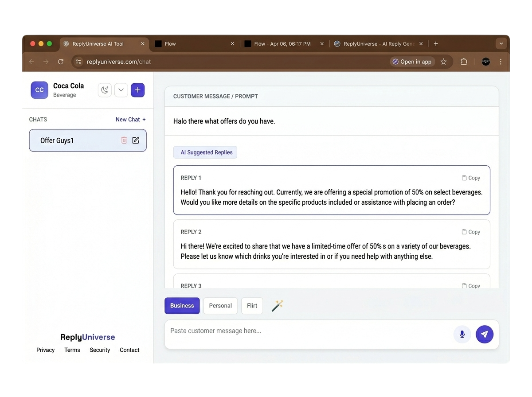
Task: Delete the Offer Guys1 chat via trash icon
Action: [124, 140]
